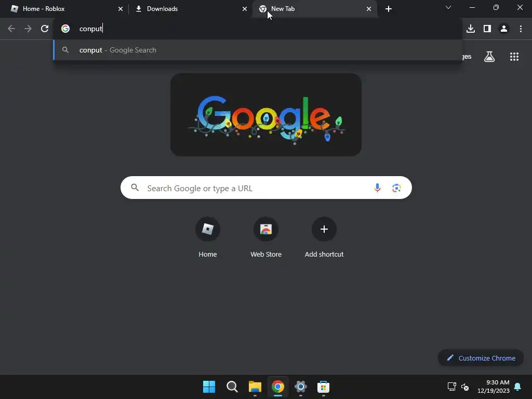The image size is (532, 399).
Task: Select the New Tab tab
Action: (x=314, y=9)
